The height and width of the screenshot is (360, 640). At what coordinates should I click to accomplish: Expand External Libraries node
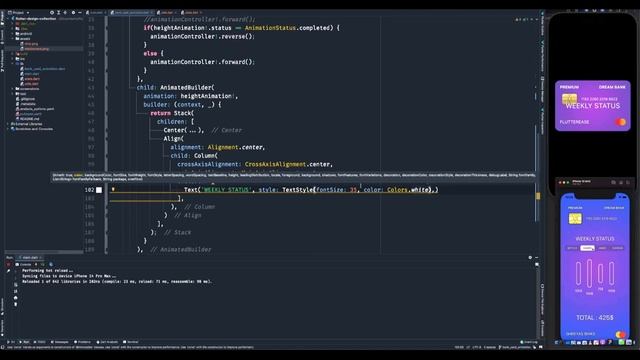click(x=8, y=124)
